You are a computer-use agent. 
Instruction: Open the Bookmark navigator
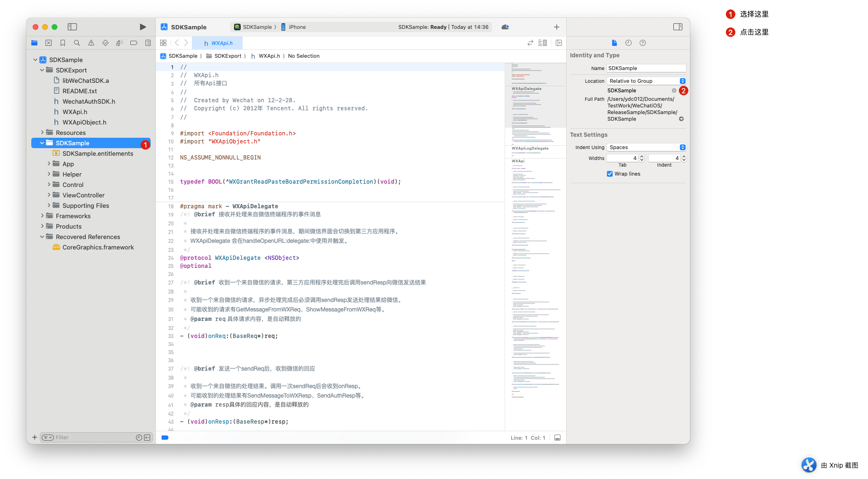click(x=63, y=43)
